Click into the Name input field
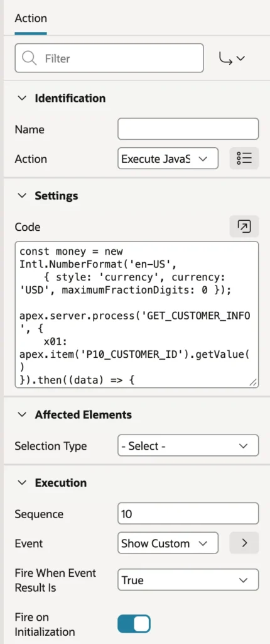 tap(188, 129)
